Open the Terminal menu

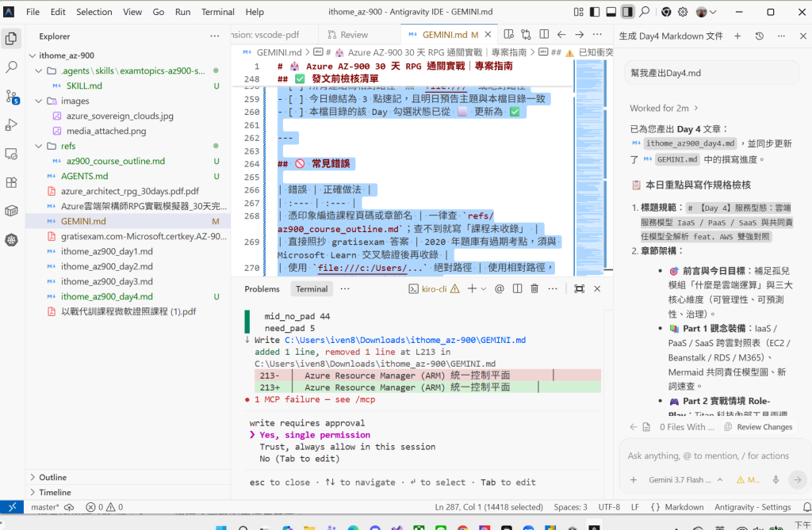coord(217,12)
